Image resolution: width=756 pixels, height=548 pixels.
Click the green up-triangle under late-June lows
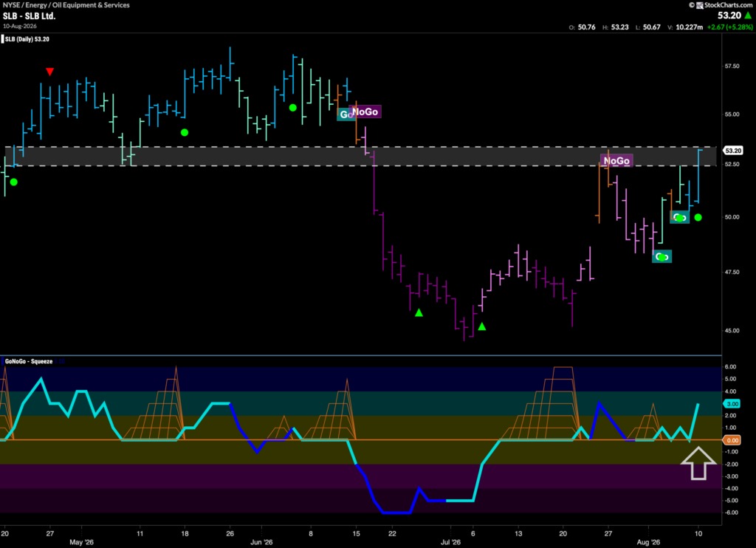coord(419,312)
